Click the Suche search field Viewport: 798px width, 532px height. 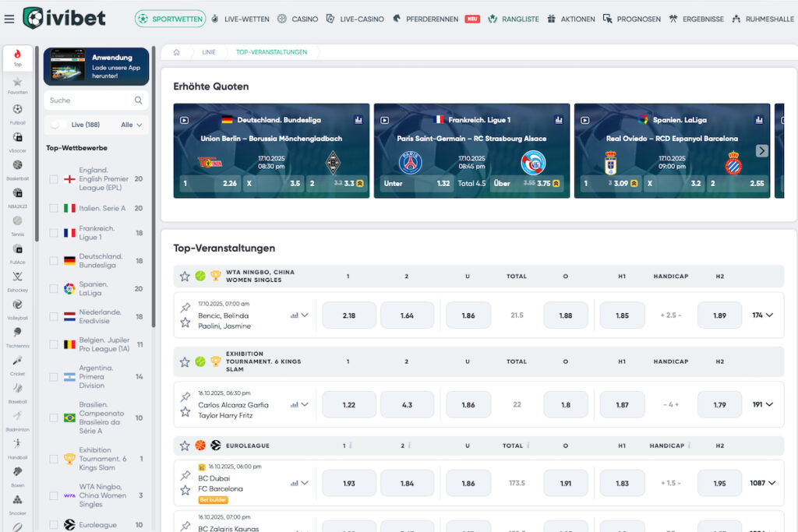[96, 100]
